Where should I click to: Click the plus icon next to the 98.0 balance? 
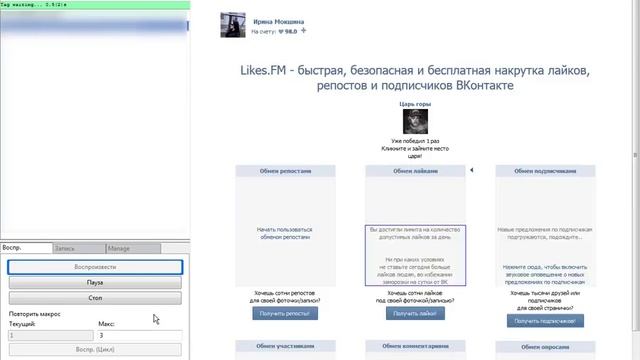point(303,31)
